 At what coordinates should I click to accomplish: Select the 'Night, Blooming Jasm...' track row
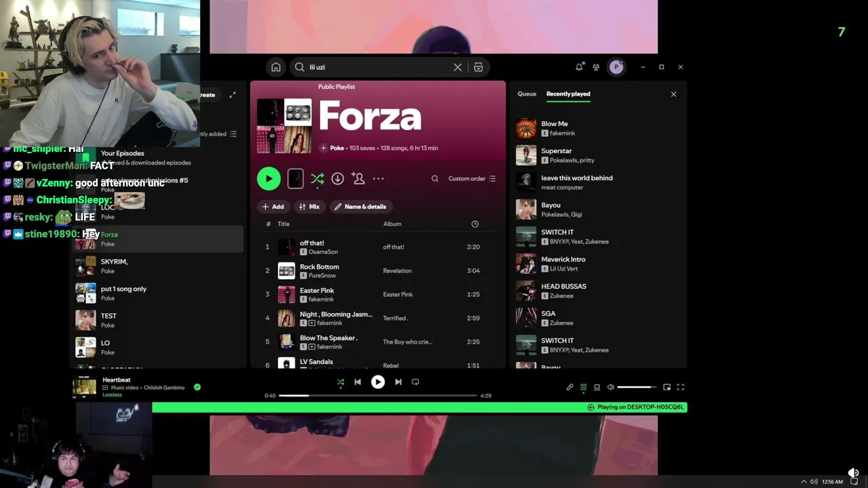pyautogui.click(x=377, y=318)
